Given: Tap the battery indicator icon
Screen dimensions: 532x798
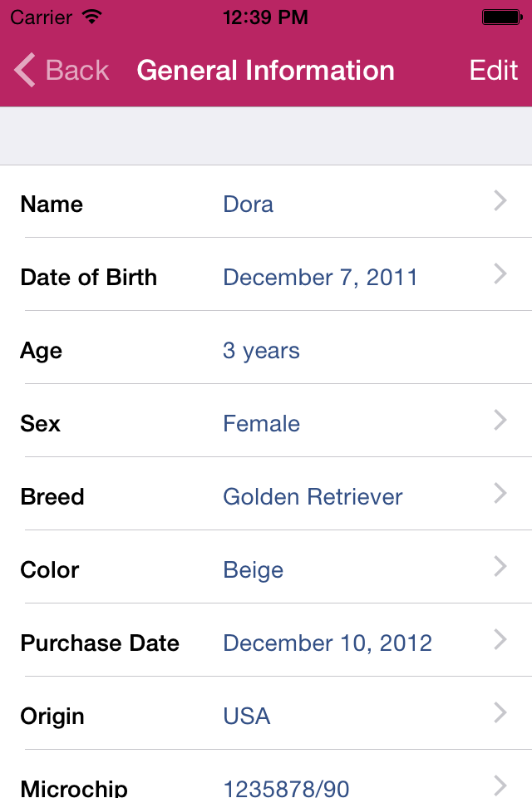Looking at the screenshot, I should click(501, 15).
